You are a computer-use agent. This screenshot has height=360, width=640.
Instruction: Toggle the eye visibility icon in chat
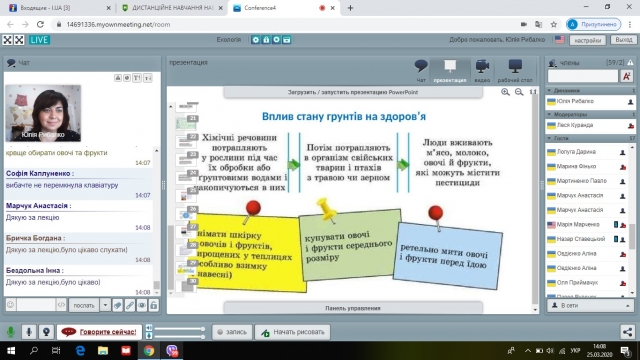[142, 305]
